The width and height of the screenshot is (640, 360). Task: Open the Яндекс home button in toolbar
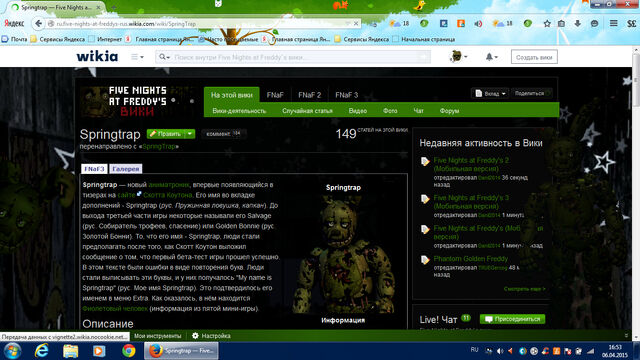tap(14, 24)
